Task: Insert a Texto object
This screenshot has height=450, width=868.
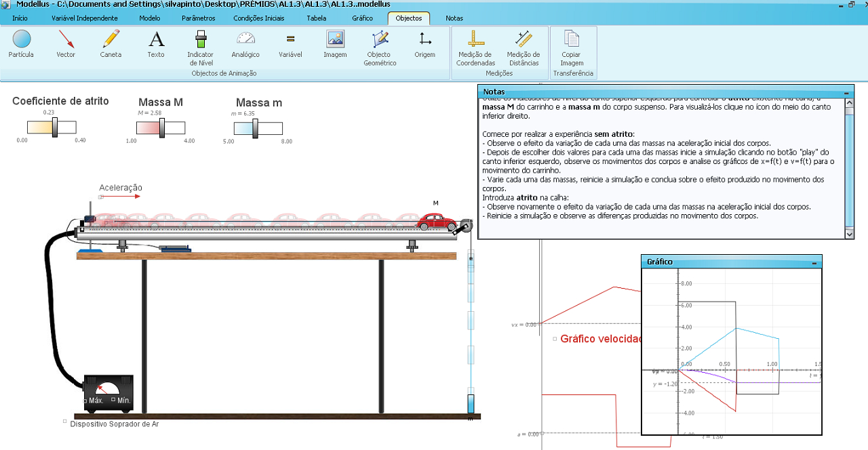Action: click(x=156, y=44)
